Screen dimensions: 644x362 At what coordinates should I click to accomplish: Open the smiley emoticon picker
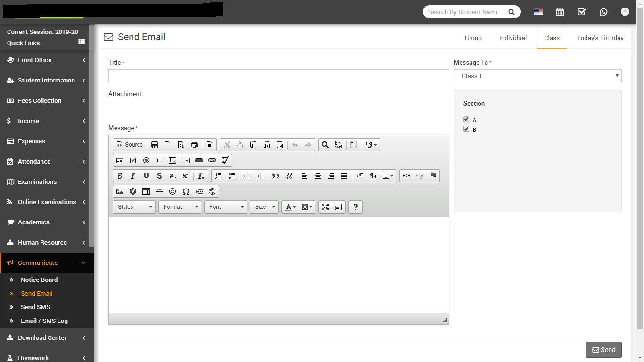[173, 191]
